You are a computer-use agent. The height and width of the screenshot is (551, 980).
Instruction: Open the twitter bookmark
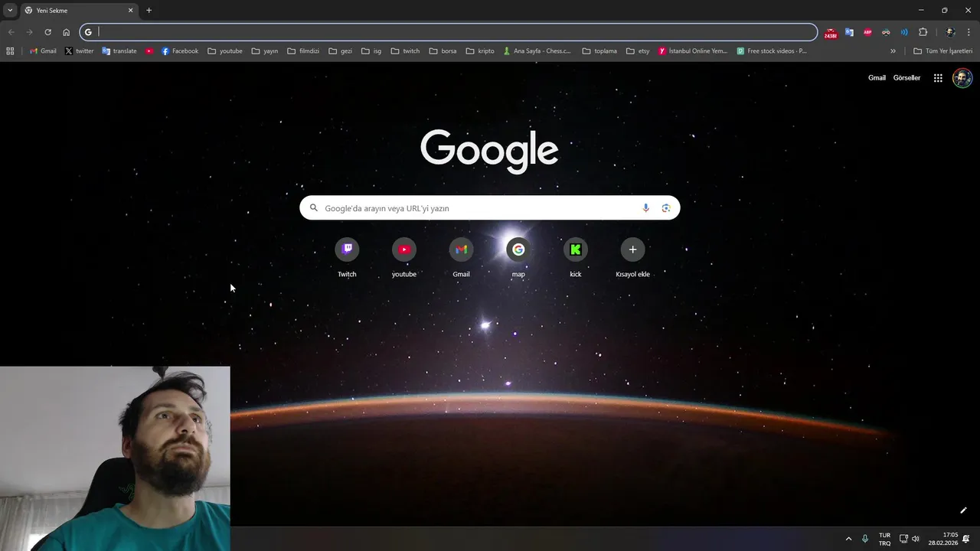pos(79,51)
